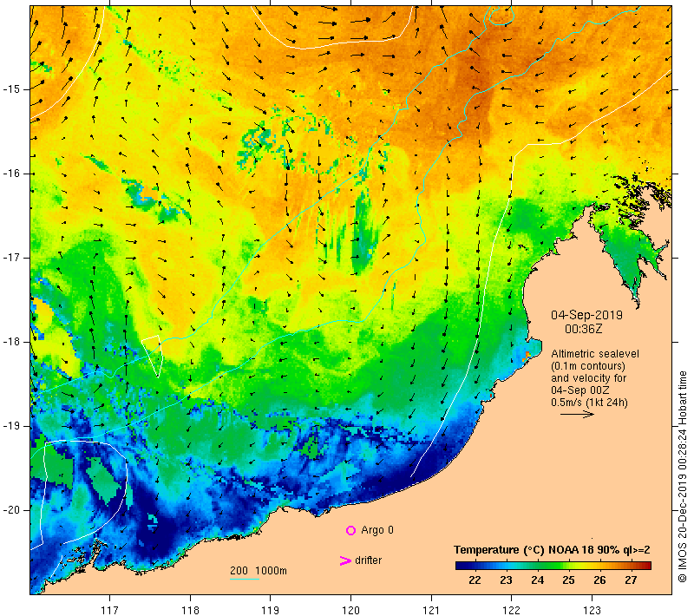This screenshot has height=616, width=694.
Task: Select the time text 00:36Z
Action: coord(583,329)
